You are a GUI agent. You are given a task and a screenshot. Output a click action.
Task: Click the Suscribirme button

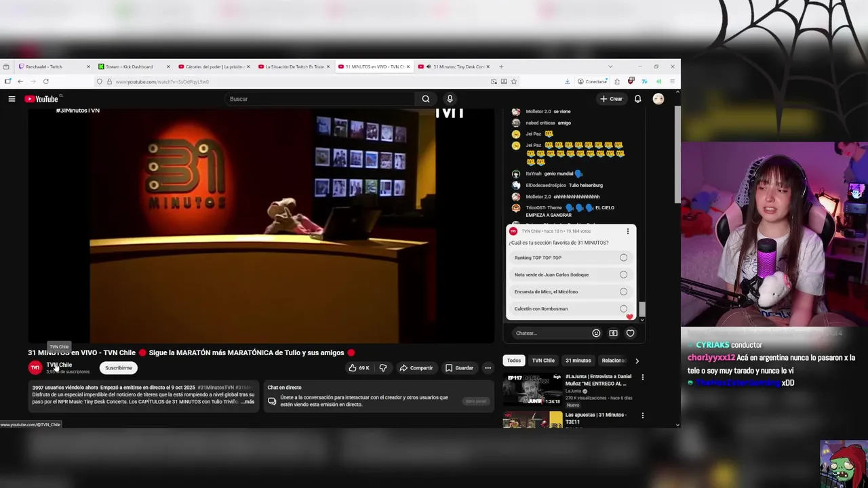(118, 368)
